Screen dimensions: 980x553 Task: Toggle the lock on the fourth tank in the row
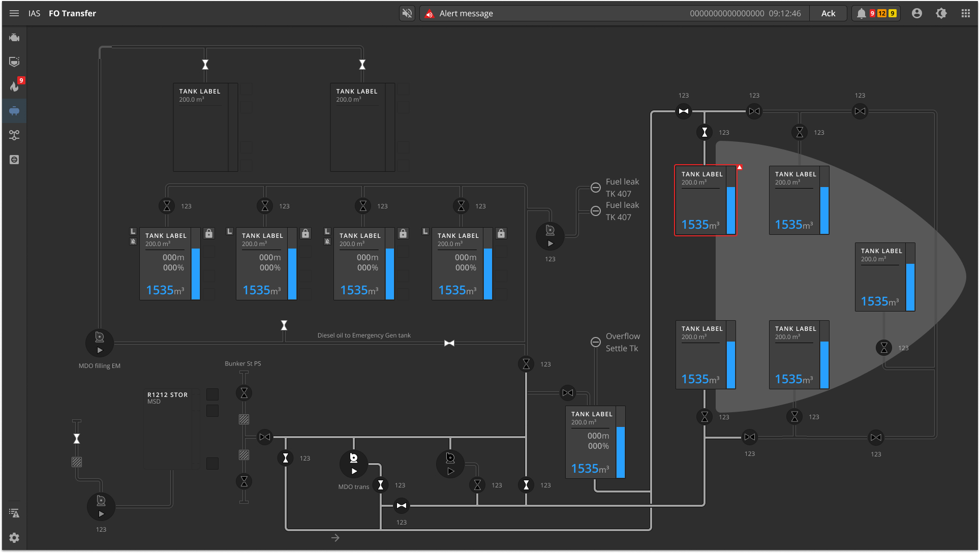click(x=501, y=233)
